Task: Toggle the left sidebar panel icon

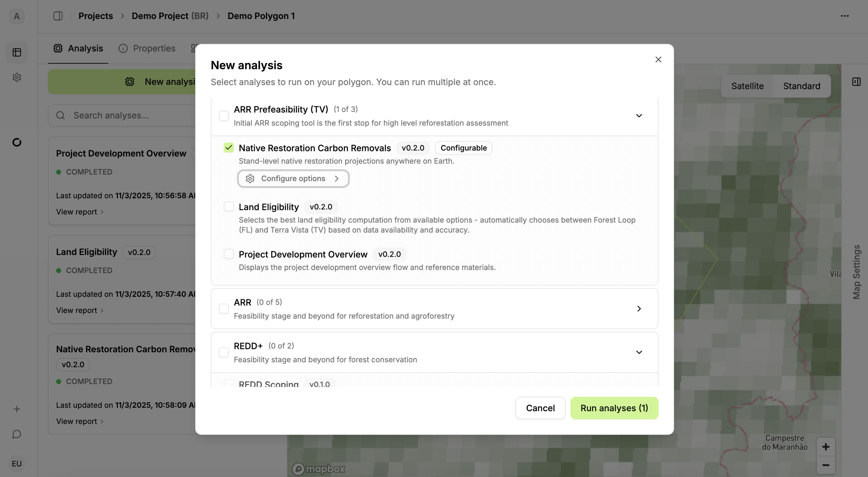Action: [x=58, y=16]
